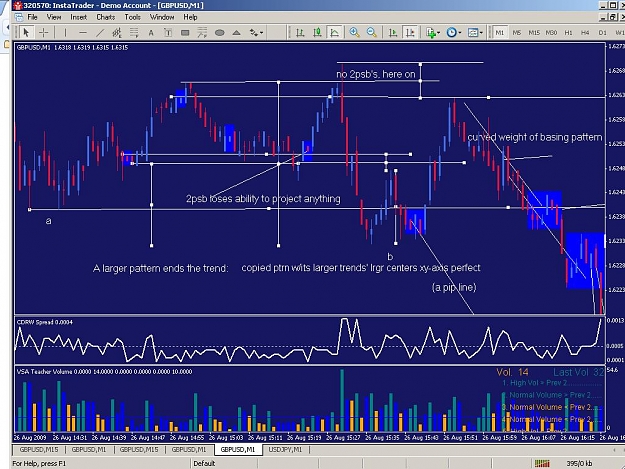Image resolution: width=625 pixels, height=469 pixels.
Task: Toggle Chart Shift from right border
Action: pos(410,33)
